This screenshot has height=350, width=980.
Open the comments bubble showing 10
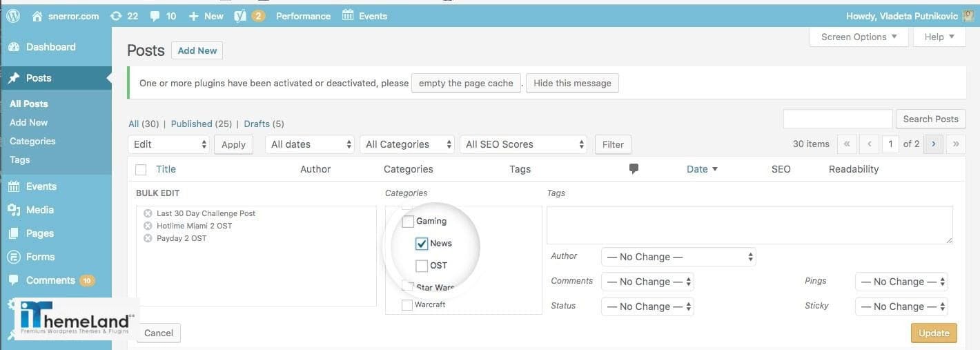click(156, 15)
